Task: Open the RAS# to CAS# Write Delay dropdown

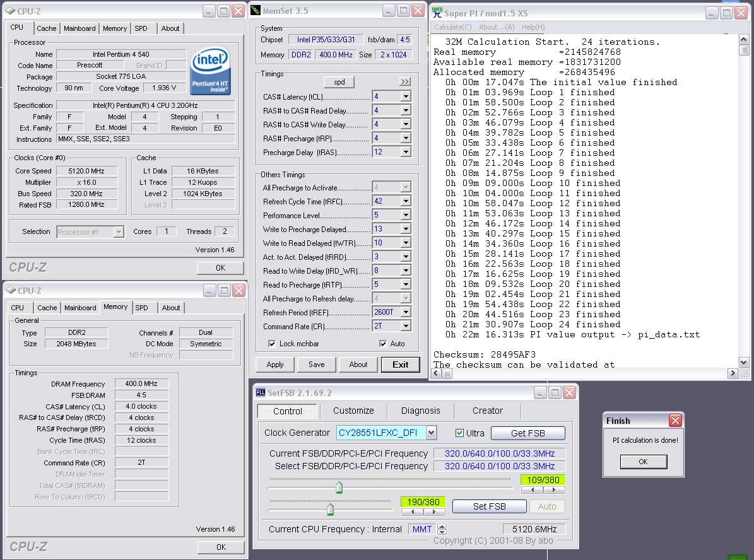Action: tap(406, 124)
